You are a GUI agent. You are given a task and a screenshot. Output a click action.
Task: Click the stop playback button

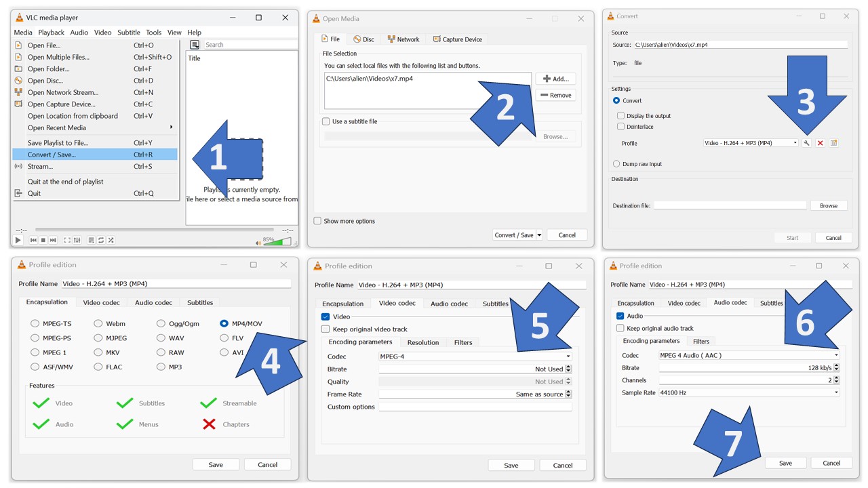(43, 241)
